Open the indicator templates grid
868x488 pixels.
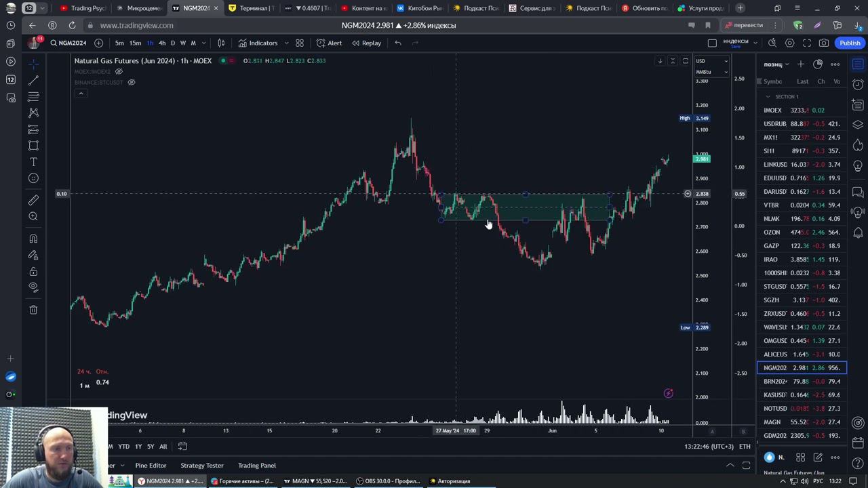300,43
